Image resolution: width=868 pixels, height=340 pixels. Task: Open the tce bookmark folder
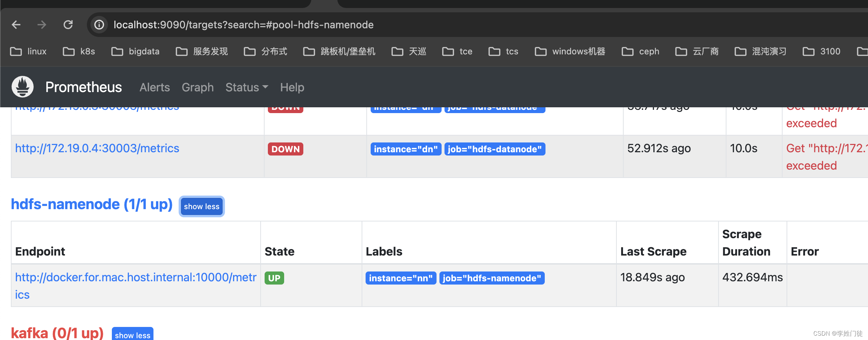457,51
